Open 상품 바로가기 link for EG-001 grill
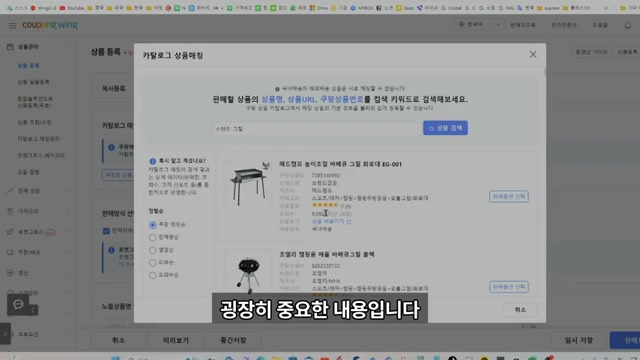Image resolution: width=640 pixels, height=360 pixels. click(331, 221)
